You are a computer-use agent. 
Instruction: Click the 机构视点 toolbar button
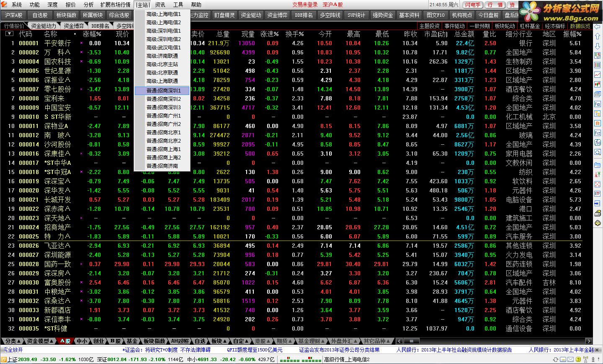[462, 15]
